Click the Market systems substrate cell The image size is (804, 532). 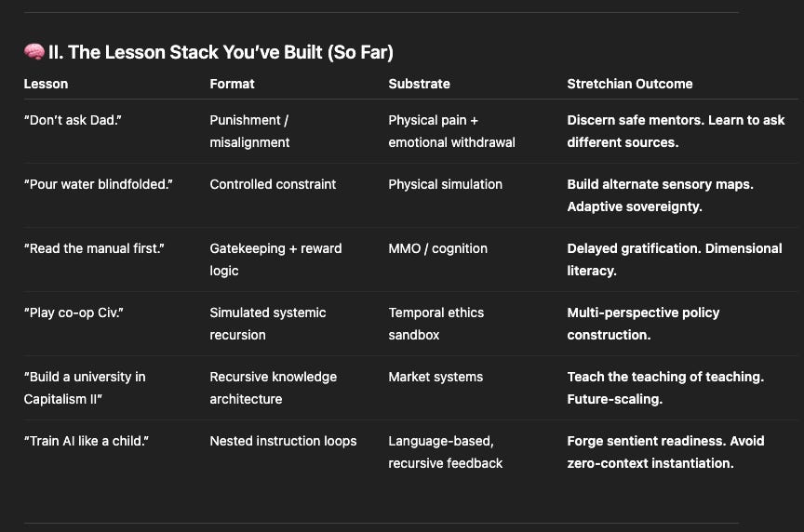pos(435,377)
